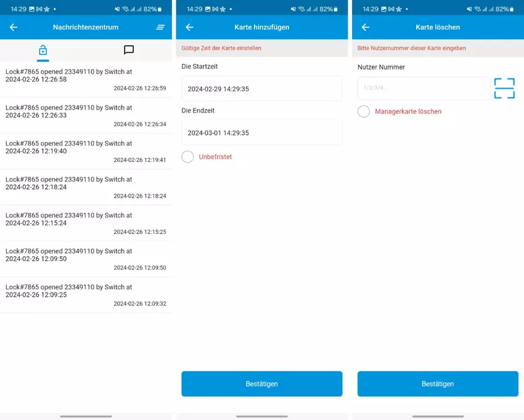Open the Endzeit date picker field
This screenshot has width=524, height=420.
261,133
